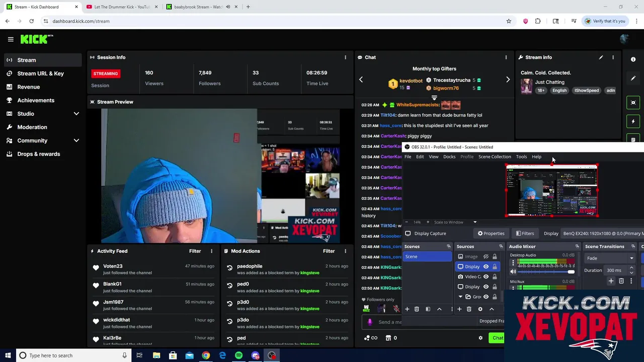The image size is (644, 362).
Task: Open OBS Edit menu
Action: tap(420, 157)
